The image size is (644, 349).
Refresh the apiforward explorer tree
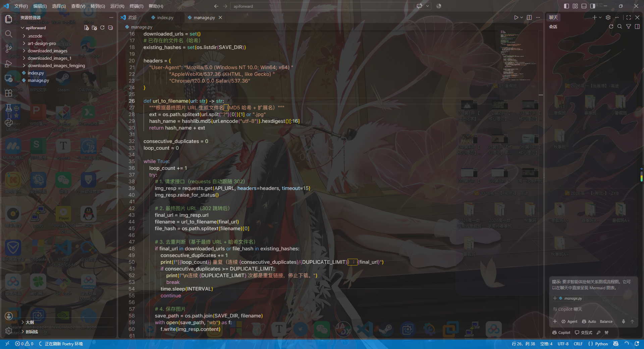pos(102,28)
